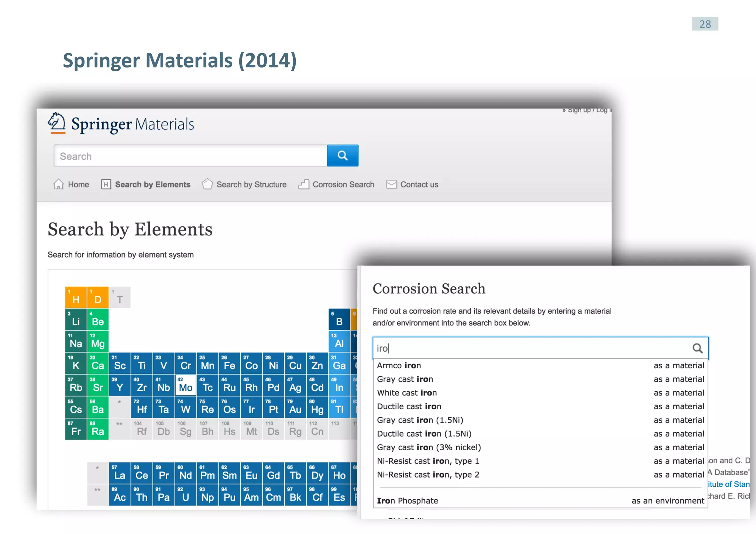This screenshot has width=756, height=534.
Task: Click the Search by Elements H icon
Action: (106, 184)
